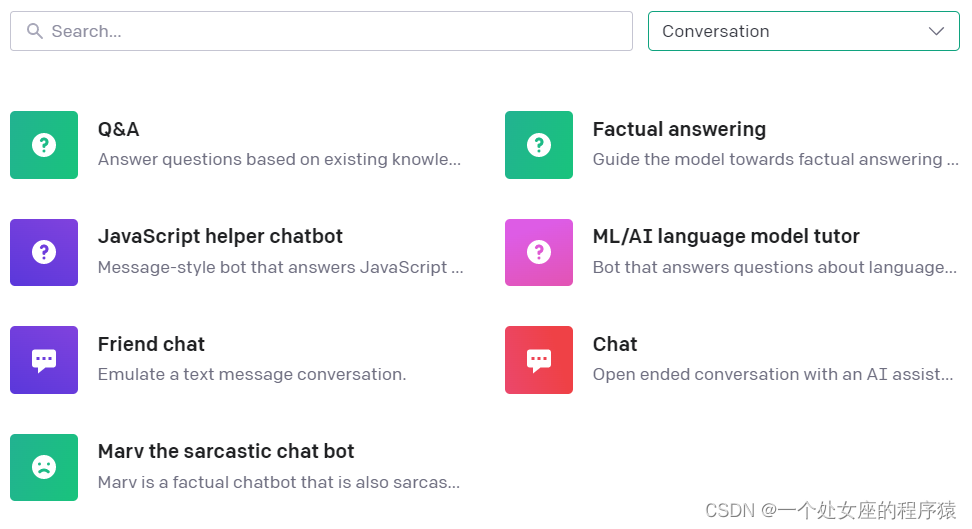The image size is (972, 529).
Task: Click the "Emulate a text message conversation" description
Action: click(x=252, y=374)
